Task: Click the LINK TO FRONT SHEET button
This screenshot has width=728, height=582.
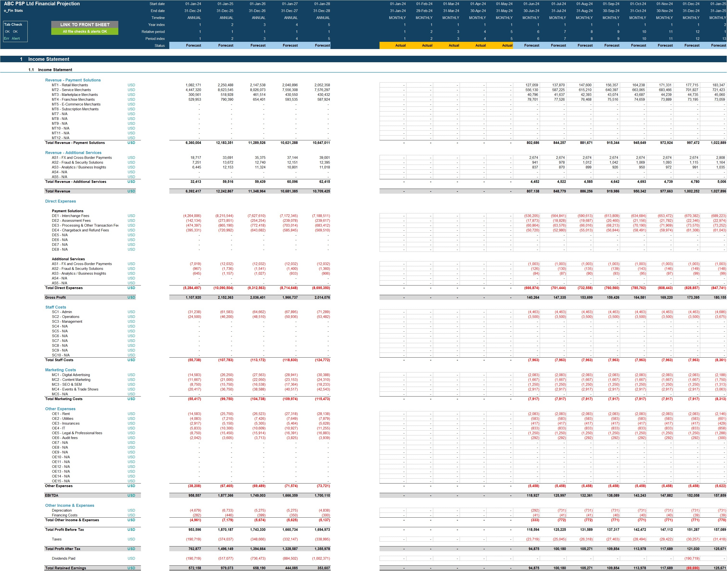Action: coord(85,25)
